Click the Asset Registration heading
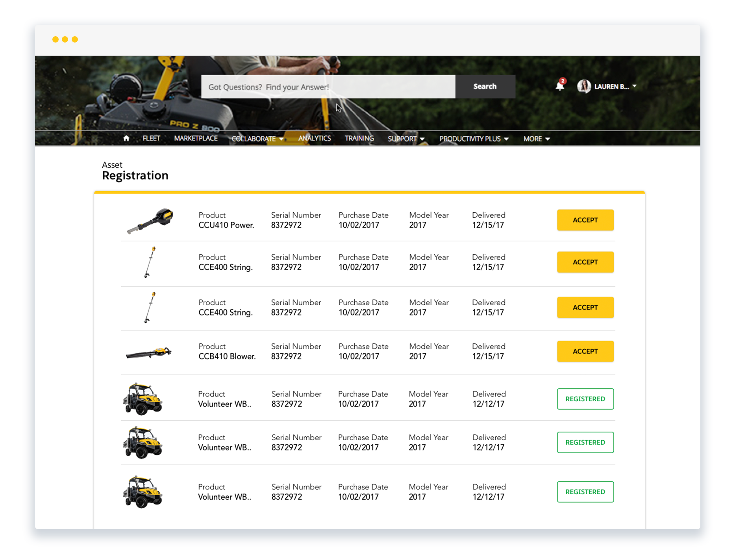Screen dimensions: 735x560 (135, 171)
